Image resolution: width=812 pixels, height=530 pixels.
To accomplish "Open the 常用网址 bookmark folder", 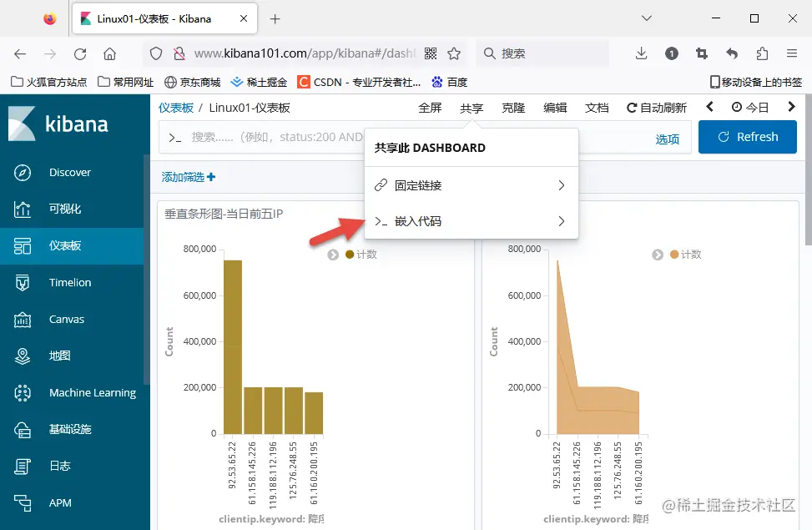I will click(x=126, y=82).
